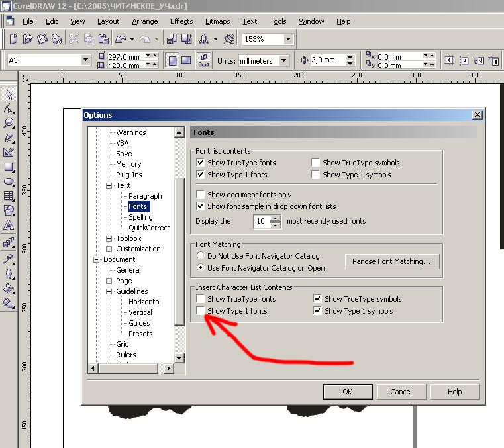Click the Portrait orientation button
Screen dimensions: 504x448
click(173, 60)
